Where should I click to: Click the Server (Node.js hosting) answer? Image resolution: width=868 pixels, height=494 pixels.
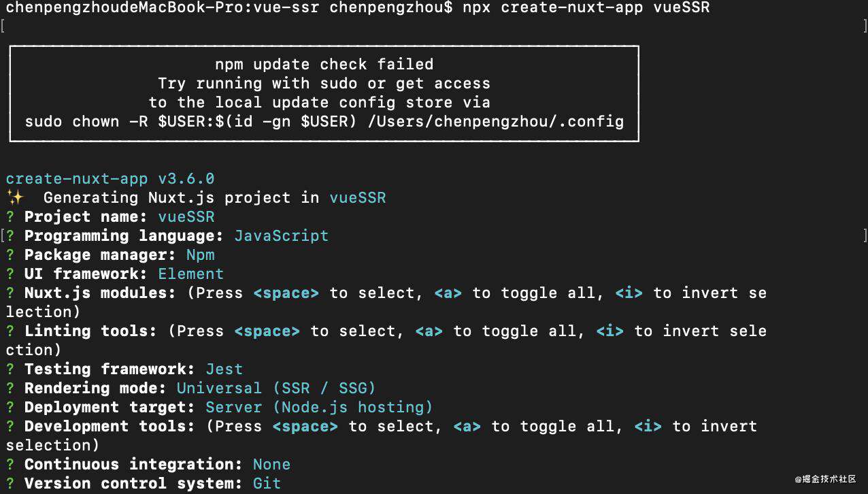(x=319, y=407)
